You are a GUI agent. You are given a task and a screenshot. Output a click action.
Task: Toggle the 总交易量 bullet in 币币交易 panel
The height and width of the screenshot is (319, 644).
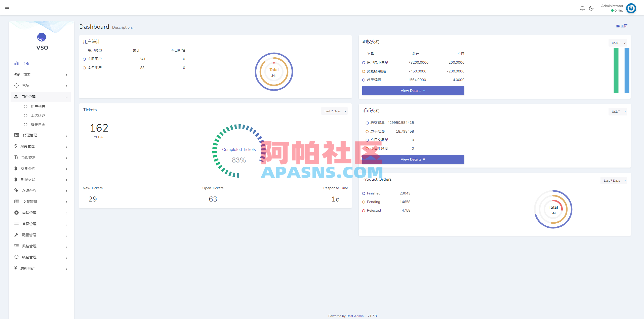click(x=367, y=123)
